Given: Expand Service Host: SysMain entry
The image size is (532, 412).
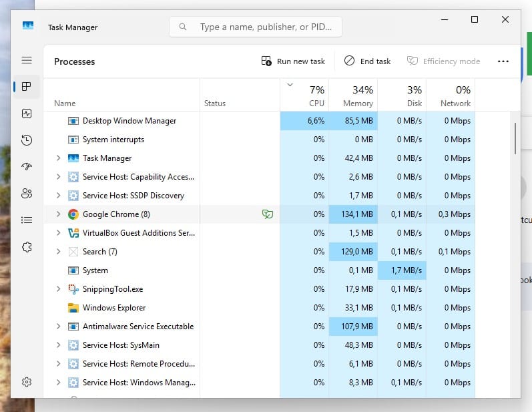Looking at the screenshot, I should point(58,345).
